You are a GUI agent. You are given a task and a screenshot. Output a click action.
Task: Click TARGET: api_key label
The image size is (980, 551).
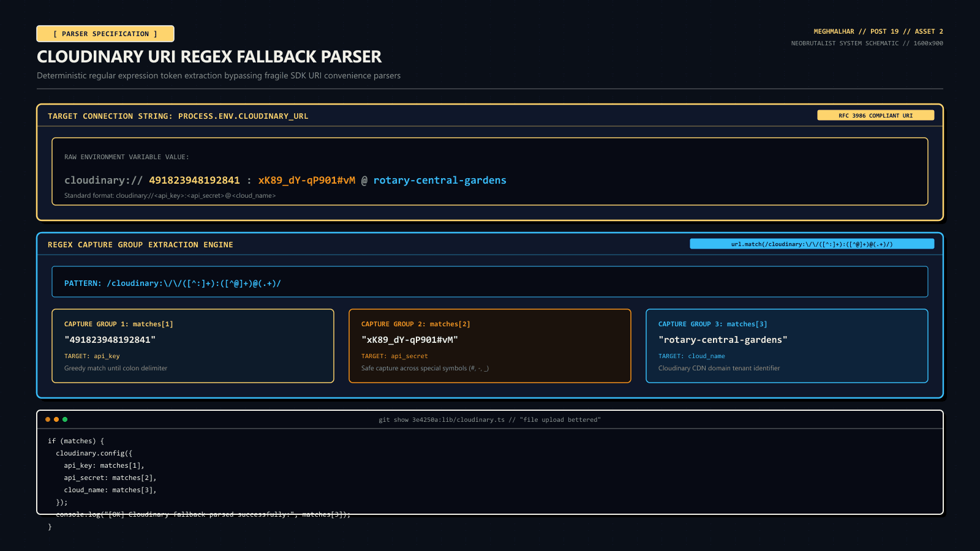click(92, 356)
